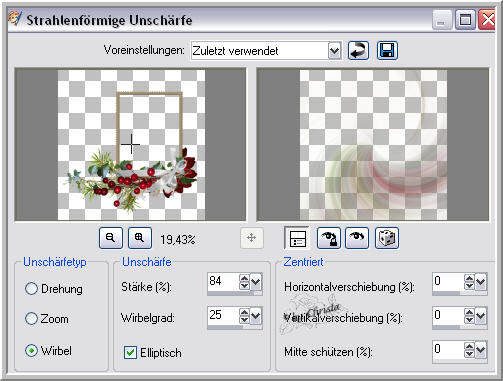Image resolution: width=503 pixels, height=381 pixels.
Task: Zoom in the preview with plus magnifier
Action: 140,238
